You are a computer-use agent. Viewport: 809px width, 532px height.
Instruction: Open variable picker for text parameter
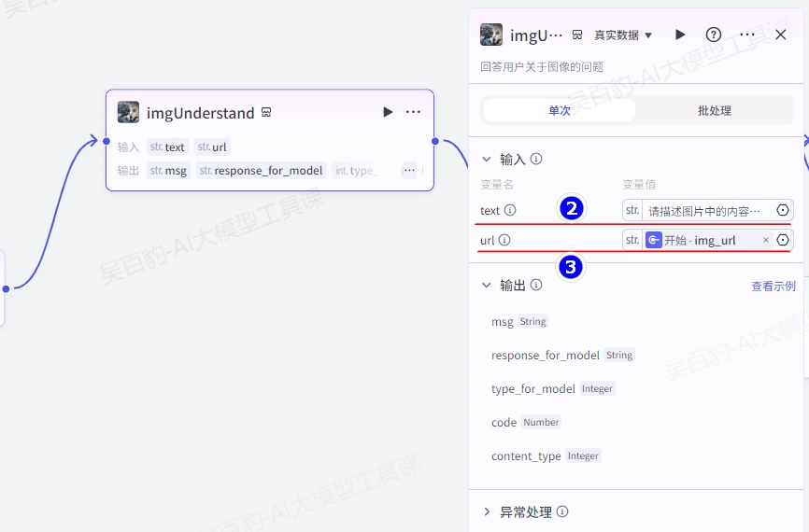pyautogui.click(x=783, y=211)
